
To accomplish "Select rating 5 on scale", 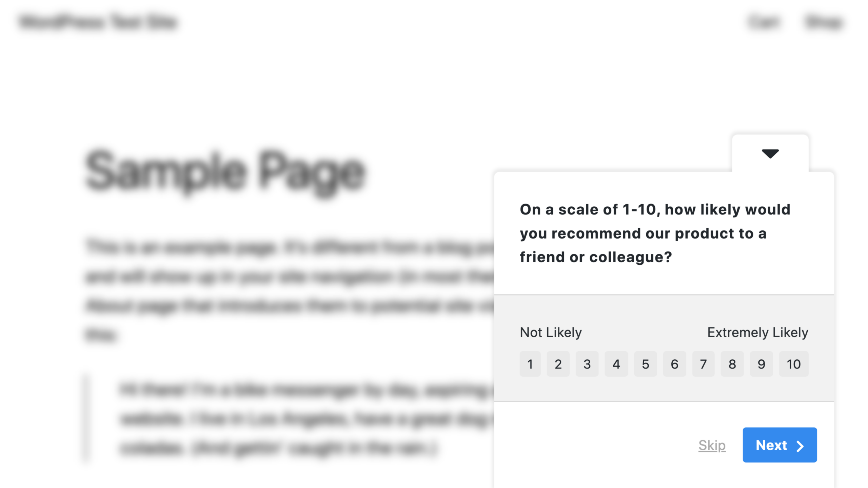I will [645, 363].
